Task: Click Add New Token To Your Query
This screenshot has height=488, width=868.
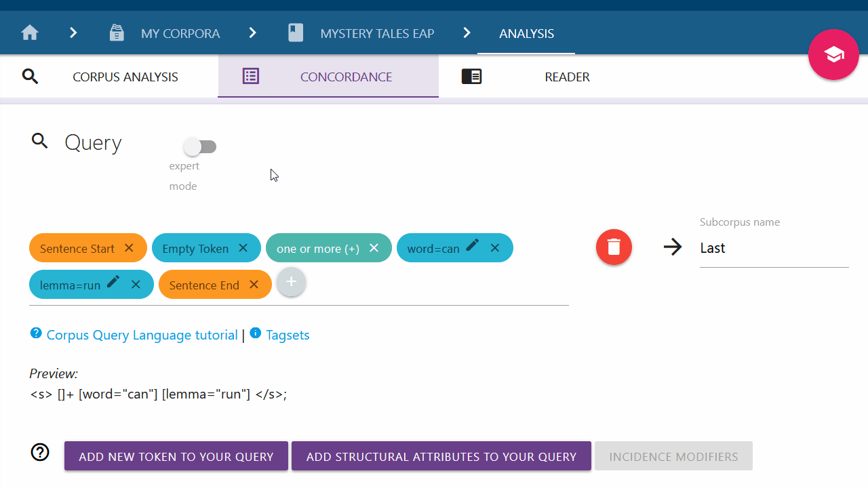Action: click(x=176, y=456)
